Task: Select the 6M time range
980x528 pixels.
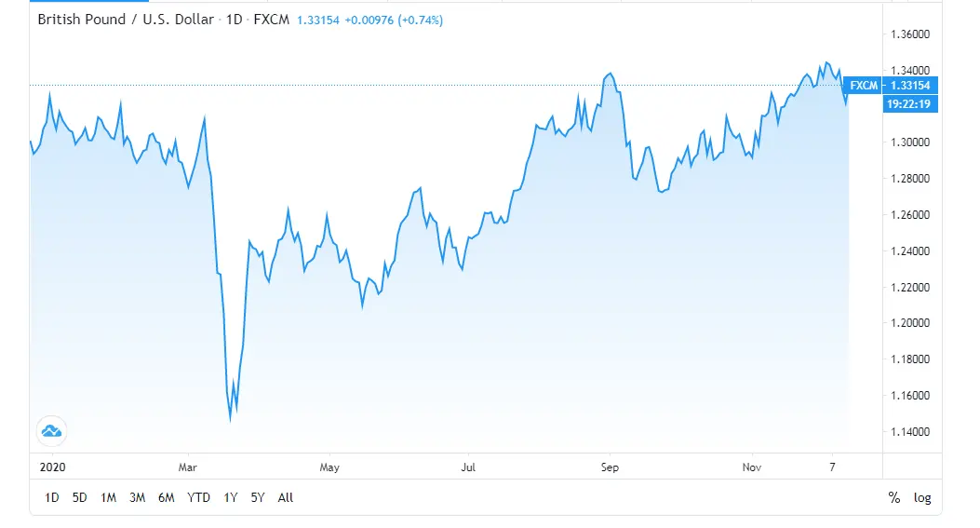Action: click(x=167, y=498)
